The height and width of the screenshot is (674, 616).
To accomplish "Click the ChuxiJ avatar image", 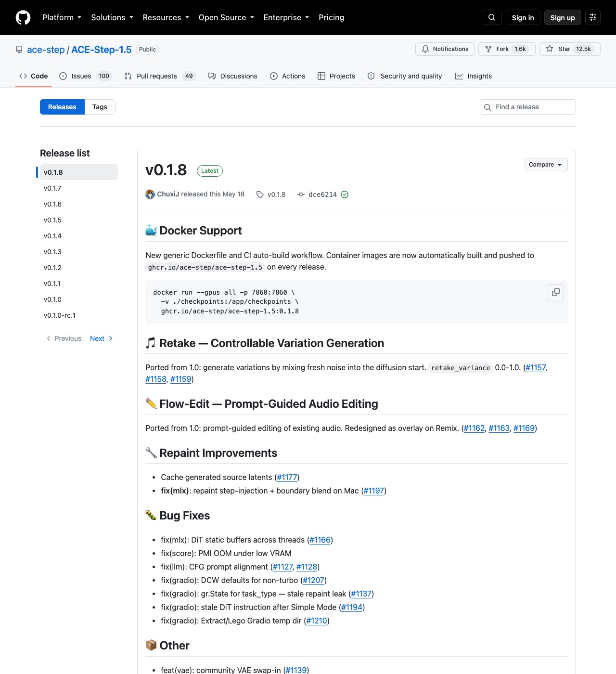I will [150, 194].
